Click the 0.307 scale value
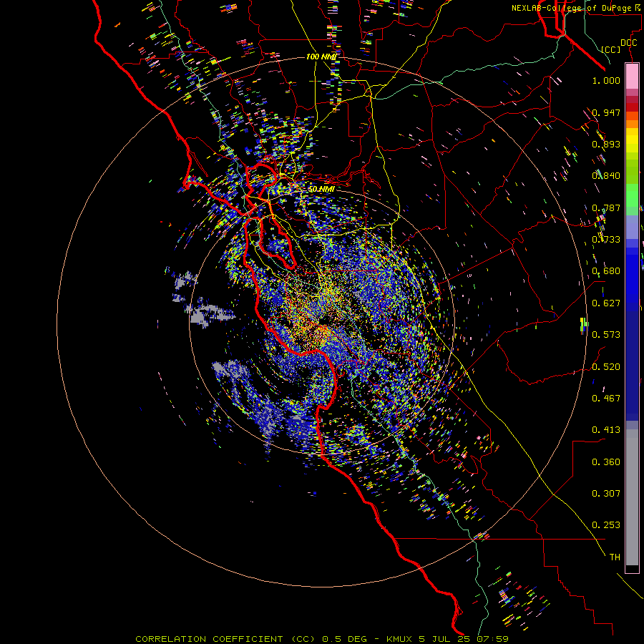The height and width of the screenshot is (644, 644). click(x=606, y=494)
